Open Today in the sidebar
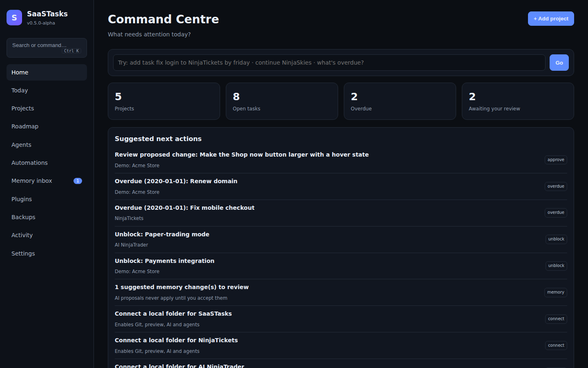 coord(47,90)
